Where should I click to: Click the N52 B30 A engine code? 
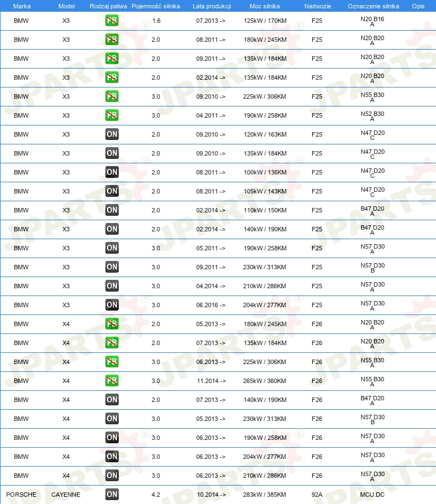(x=372, y=116)
